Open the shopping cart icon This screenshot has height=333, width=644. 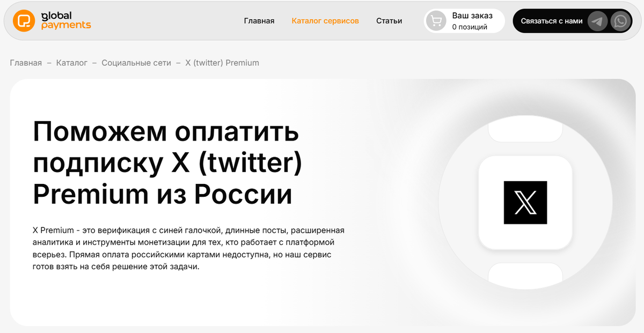tap(436, 21)
